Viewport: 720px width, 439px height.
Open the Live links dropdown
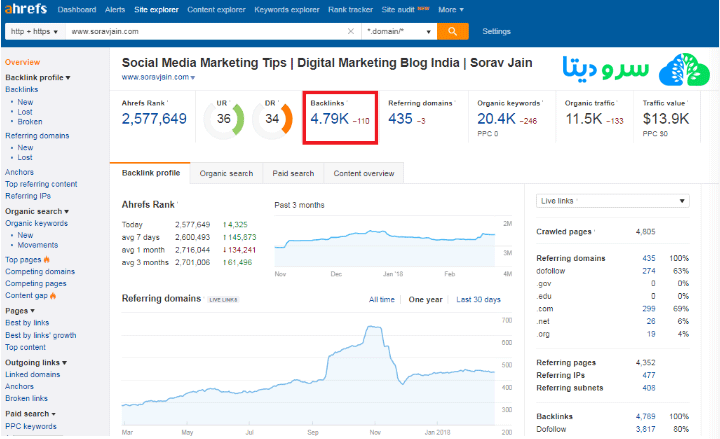(x=612, y=201)
